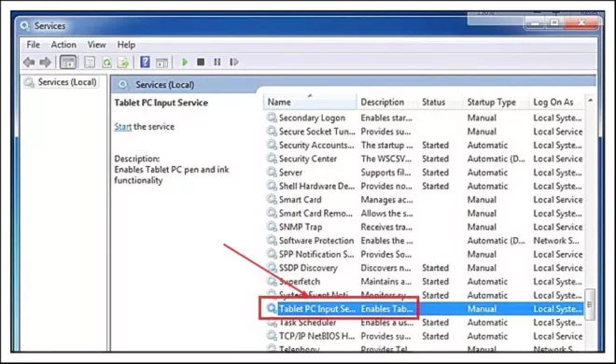This screenshot has height=364, width=616.
Task: Click Manual startup type of Tablet PC Input
Action: [x=482, y=309]
